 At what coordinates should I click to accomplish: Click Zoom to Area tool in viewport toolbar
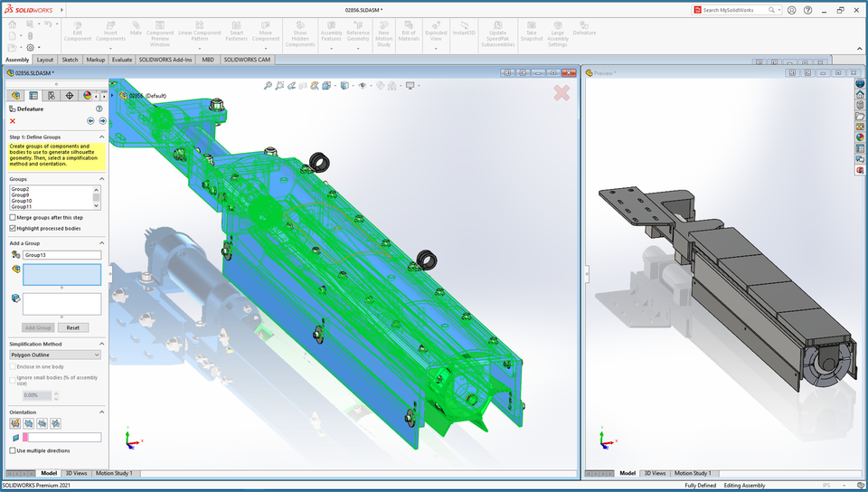coord(279,86)
